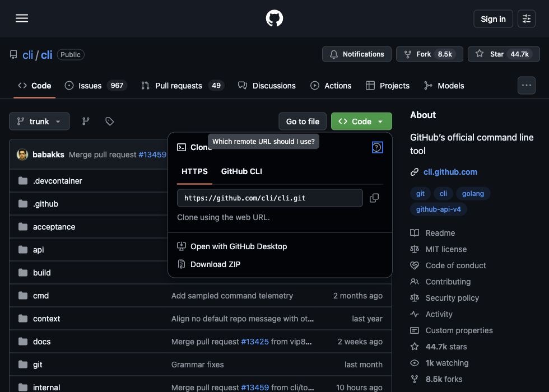
Task: Open the Actions tab
Action: pyautogui.click(x=331, y=86)
